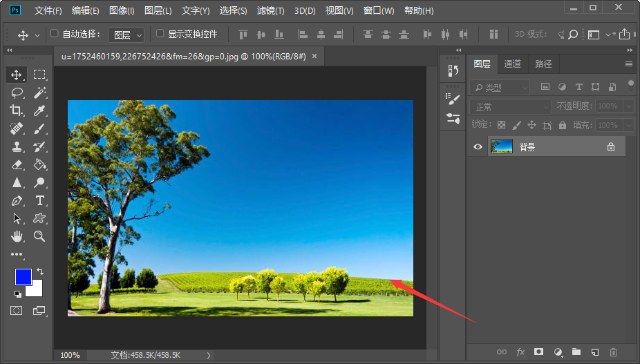Select the Spot Healing Brush tool
Screen dimensions: 640x364
point(17,128)
